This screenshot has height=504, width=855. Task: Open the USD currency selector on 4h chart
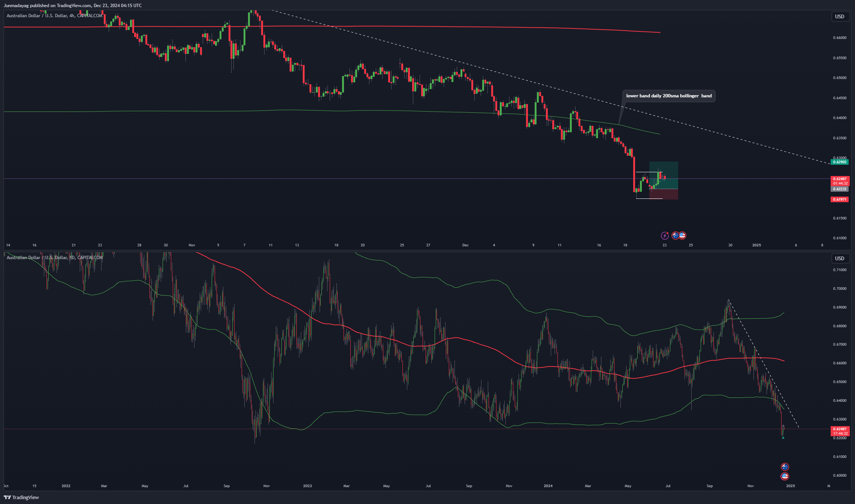840,16
